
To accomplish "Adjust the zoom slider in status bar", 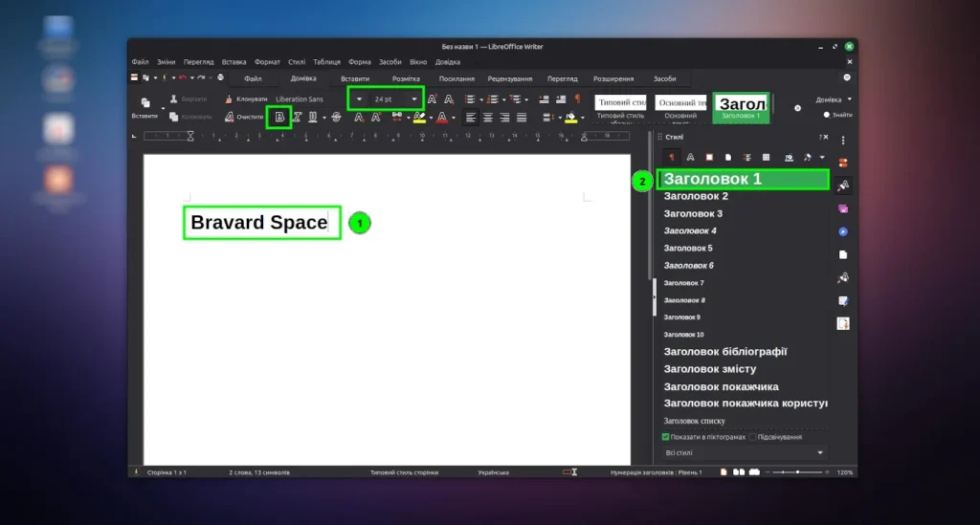I will tap(797, 472).
